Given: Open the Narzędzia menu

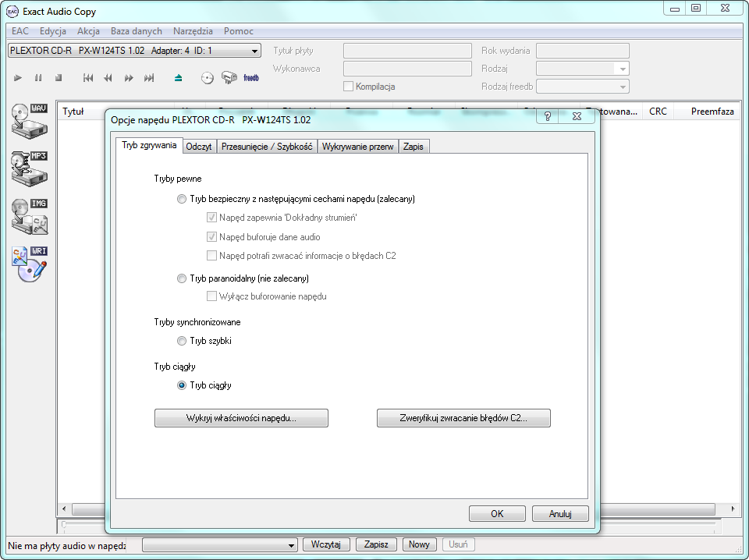Looking at the screenshot, I should click(193, 31).
